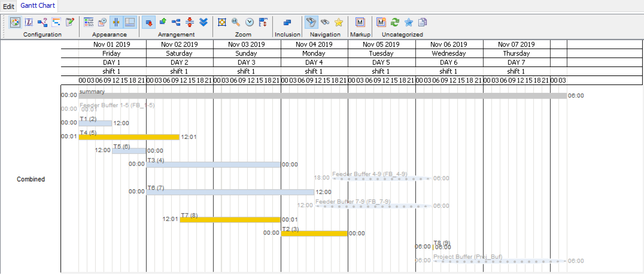Toggle the highlighted panel layout button in Appearance
The height and width of the screenshot is (274, 644).
click(x=130, y=22)
